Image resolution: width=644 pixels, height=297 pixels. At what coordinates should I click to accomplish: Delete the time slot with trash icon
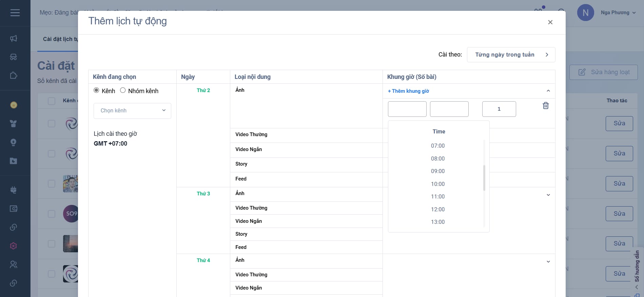tap(546, 106)
